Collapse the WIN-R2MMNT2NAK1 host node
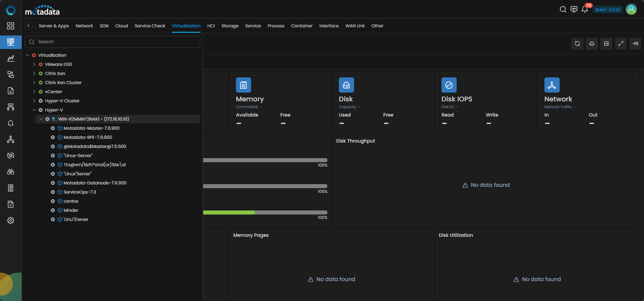The width and height of the screenshot is (644, 301). click(41, 119)
